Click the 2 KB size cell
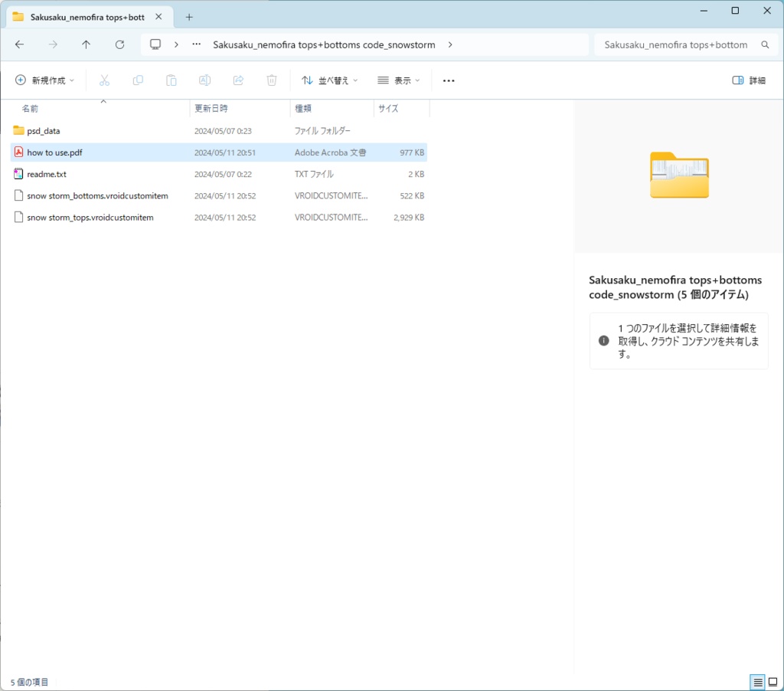Image resolution: width=784 pixels, height=691 pixels. [416, 174]
